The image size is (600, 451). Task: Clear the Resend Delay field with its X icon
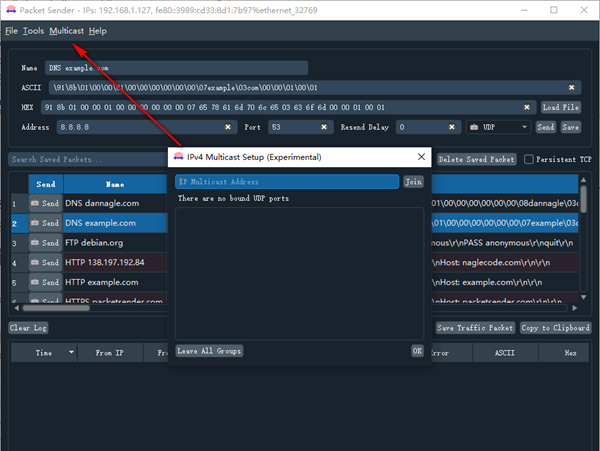click(452, 127)
